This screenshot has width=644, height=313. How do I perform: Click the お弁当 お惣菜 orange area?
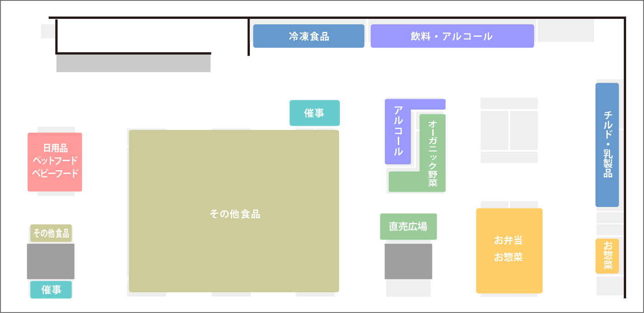509,251
